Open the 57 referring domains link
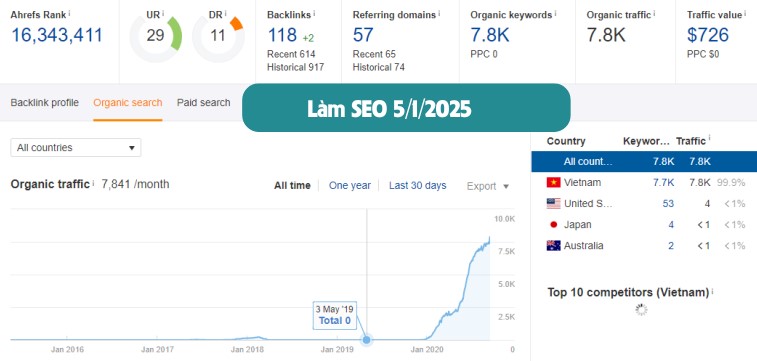This screenshot has height=361, width=757. tap(364, 35)
